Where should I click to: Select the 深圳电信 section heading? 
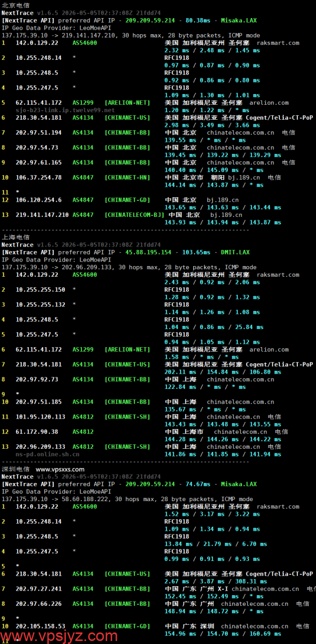tap(16, 469)
